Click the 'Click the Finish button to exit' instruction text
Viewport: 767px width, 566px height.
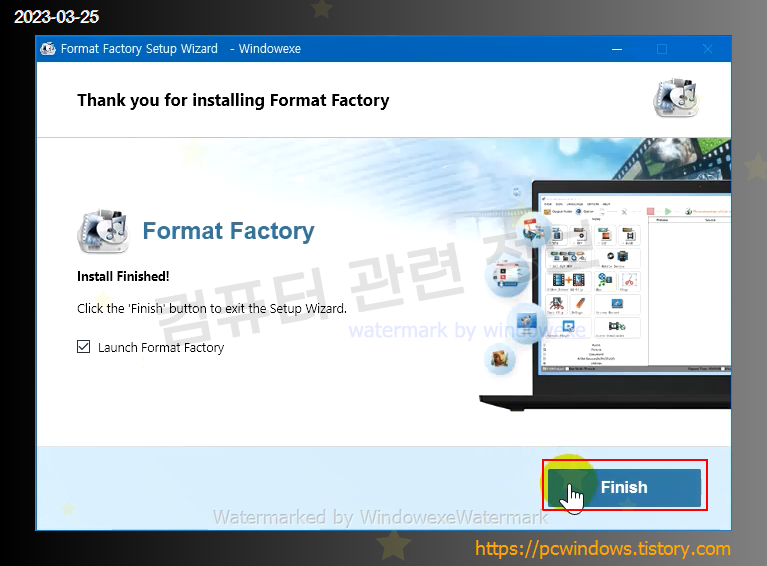212,309
